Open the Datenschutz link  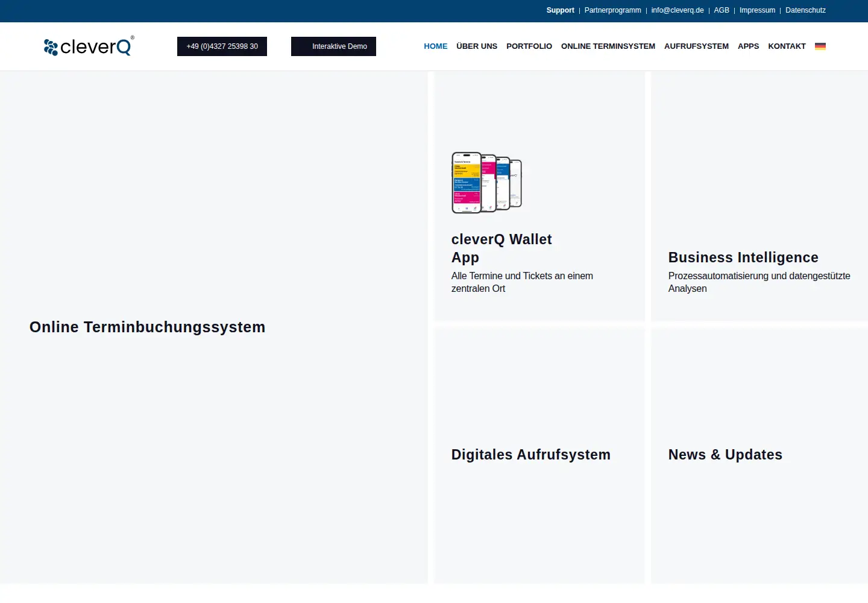(805, 10)
